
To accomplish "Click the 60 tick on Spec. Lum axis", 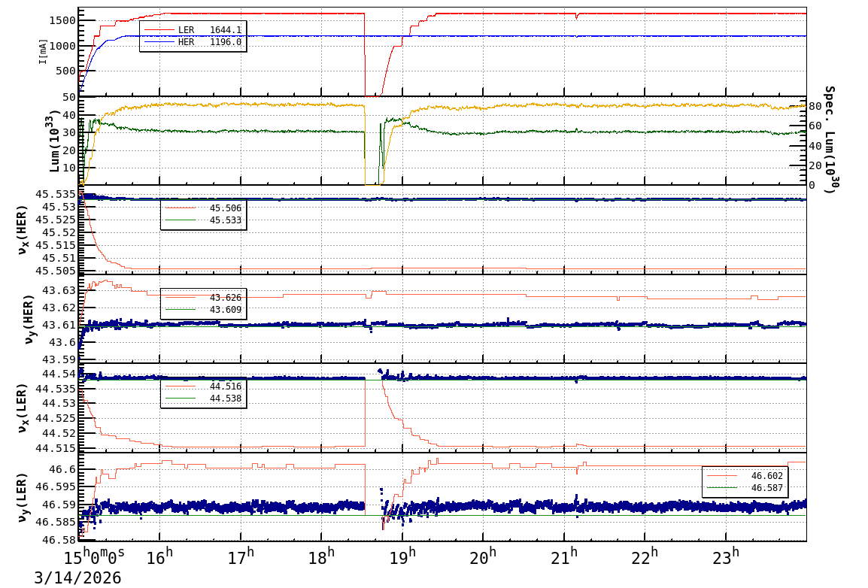I will tap(815, 126).
